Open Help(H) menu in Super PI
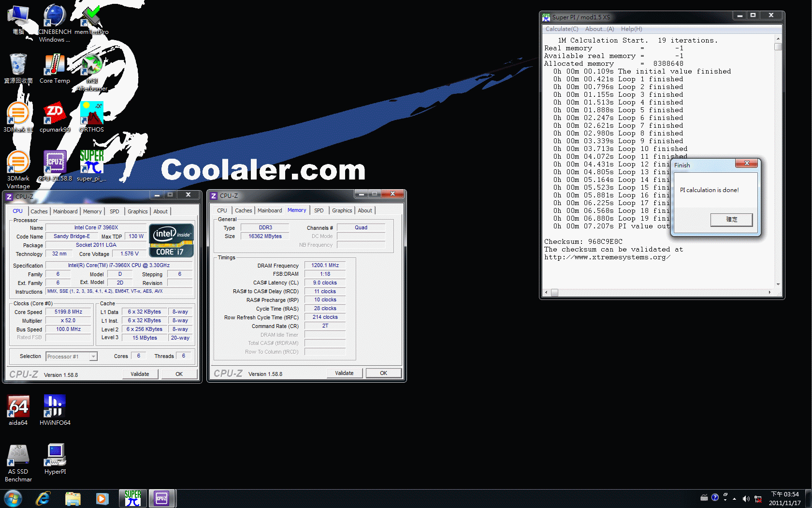Viewport: 812px width, 508px height. (x=632, y=29)
